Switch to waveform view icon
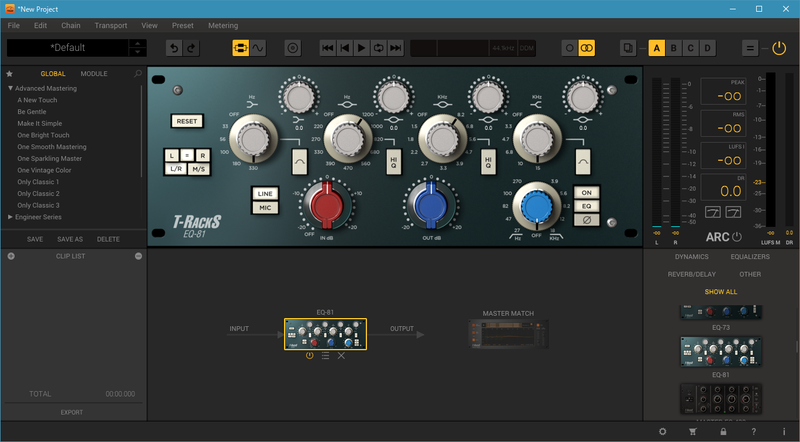The height and width of the screenshot is (442, 800). tap(258, 48)
